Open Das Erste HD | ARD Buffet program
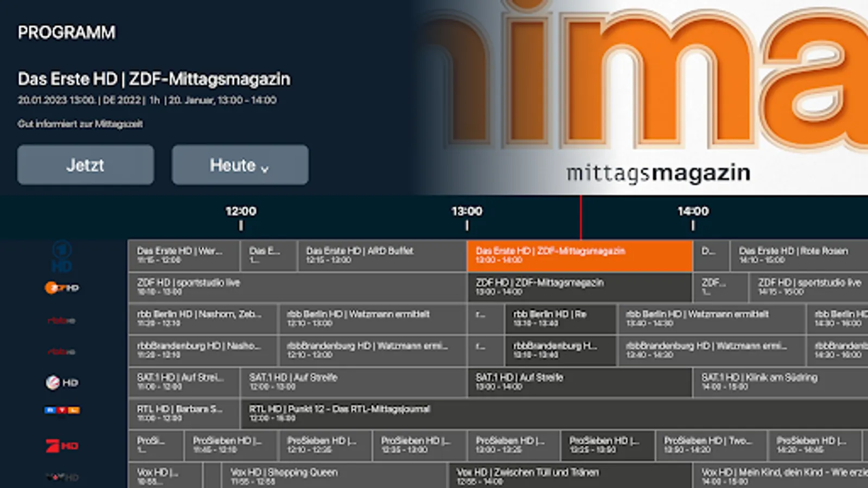 point(382,256)
